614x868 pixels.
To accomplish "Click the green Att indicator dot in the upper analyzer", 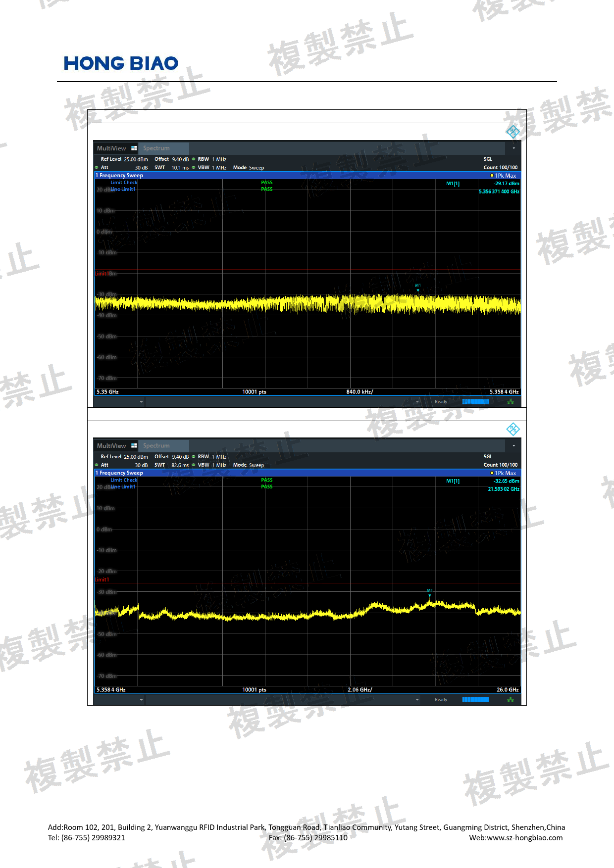I will point(97,168).
